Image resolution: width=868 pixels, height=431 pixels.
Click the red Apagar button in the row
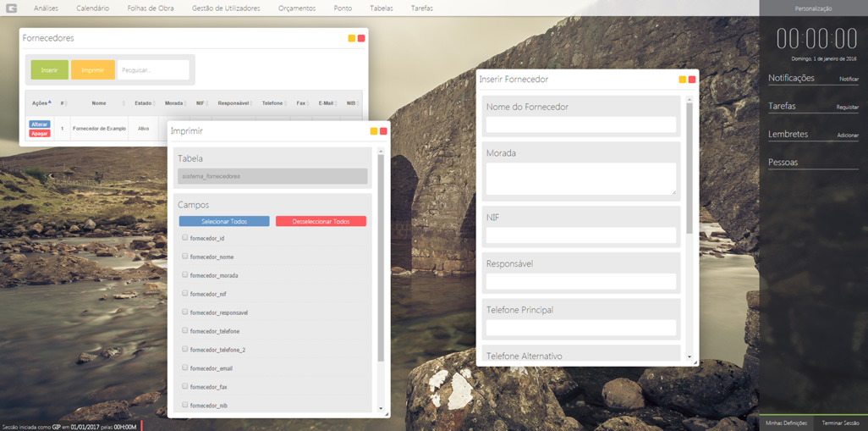(x=40, y=134)
